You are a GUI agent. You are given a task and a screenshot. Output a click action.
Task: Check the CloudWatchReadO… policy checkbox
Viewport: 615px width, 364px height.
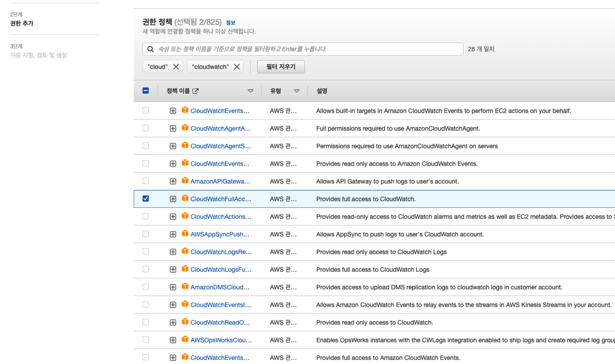tap(146, 322)
